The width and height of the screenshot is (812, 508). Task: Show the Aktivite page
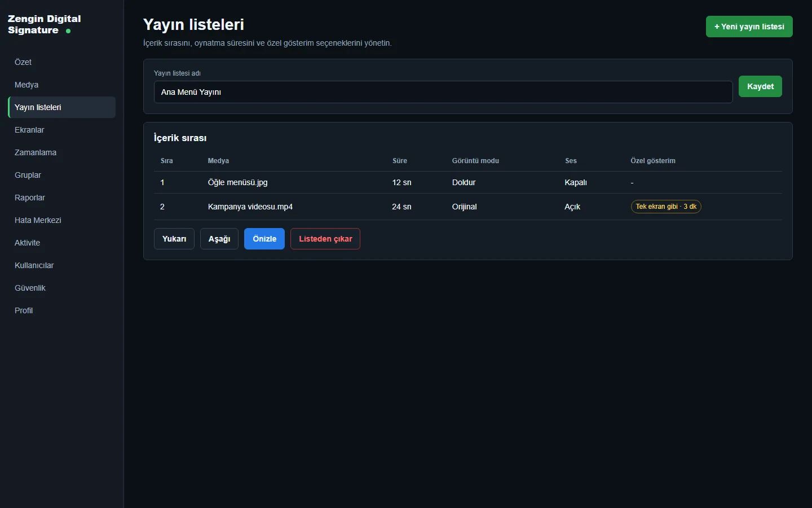(61, 243)
